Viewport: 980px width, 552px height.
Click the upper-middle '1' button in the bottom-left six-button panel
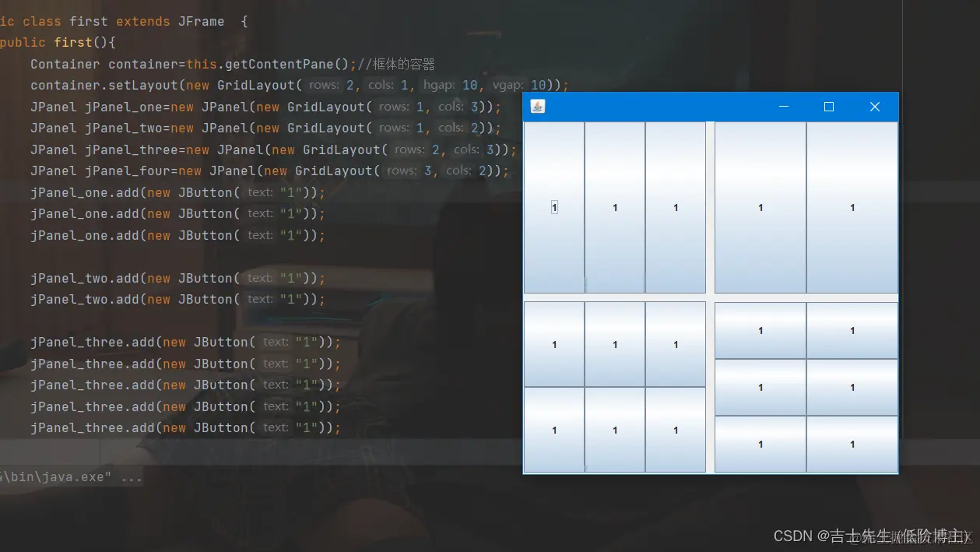[x=615, y=344]
